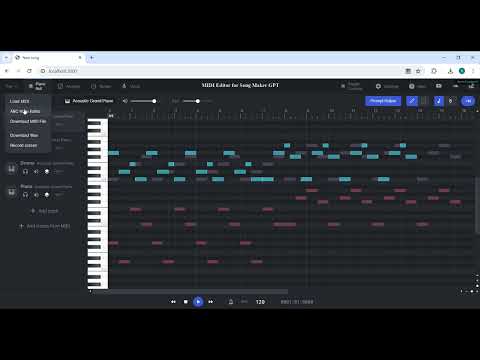Viewport: 480px width, 360px height.
Task: Switch to the Arrange view tab
Action: tap(69, 86)
